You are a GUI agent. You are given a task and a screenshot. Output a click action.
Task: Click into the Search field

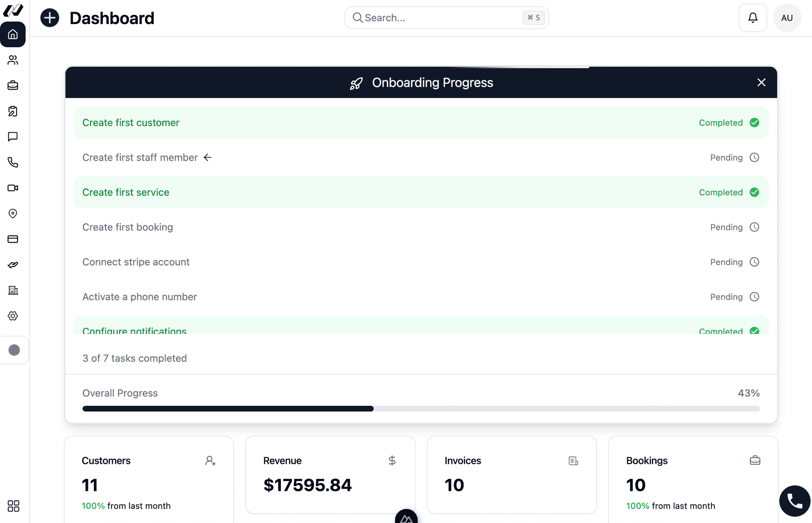pyautogui.click(x=447, y=17)
